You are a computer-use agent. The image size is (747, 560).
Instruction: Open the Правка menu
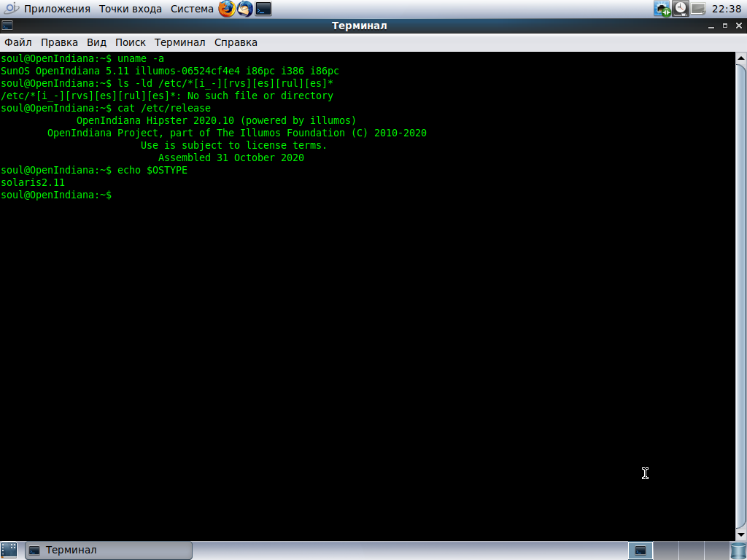click(59, 42)
